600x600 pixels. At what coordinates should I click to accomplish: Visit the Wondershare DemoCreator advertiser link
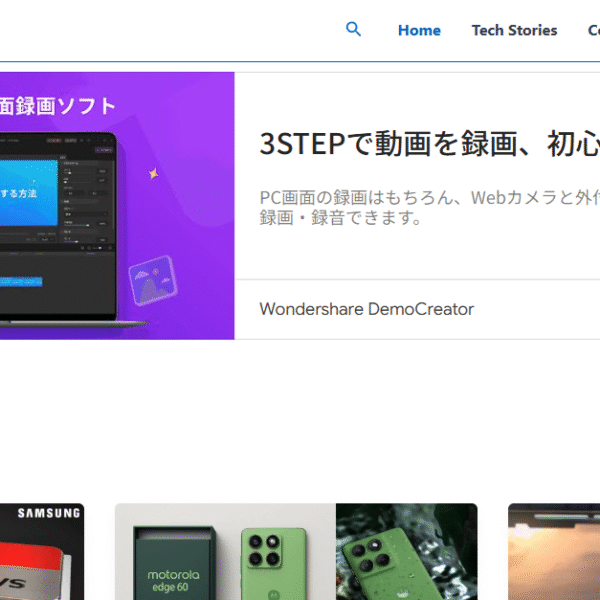point(367,309)
